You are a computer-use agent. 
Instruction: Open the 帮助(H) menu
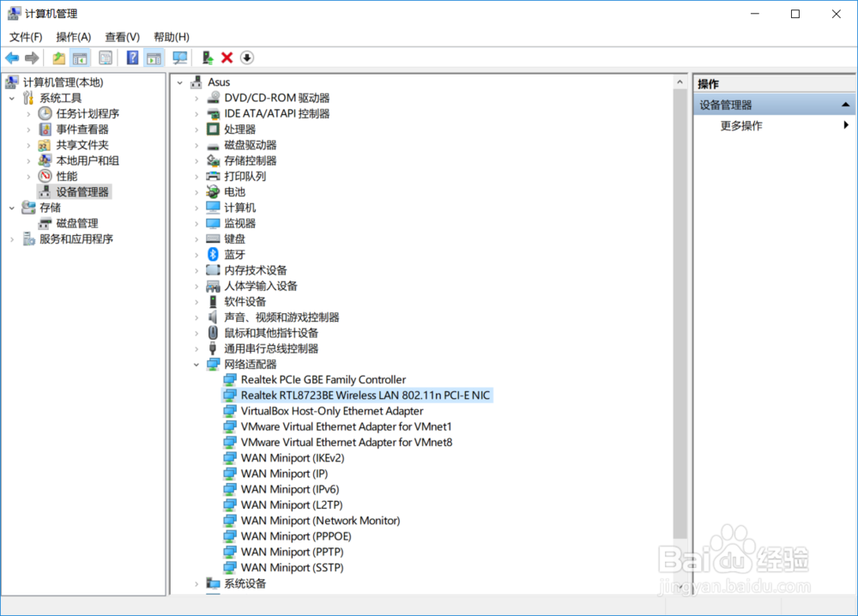(172, 37)
